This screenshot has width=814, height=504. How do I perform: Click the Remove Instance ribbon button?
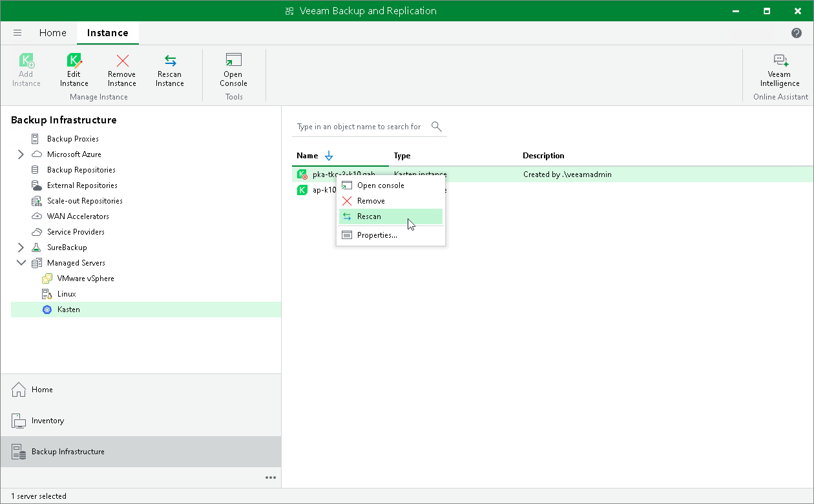[122, 70]
